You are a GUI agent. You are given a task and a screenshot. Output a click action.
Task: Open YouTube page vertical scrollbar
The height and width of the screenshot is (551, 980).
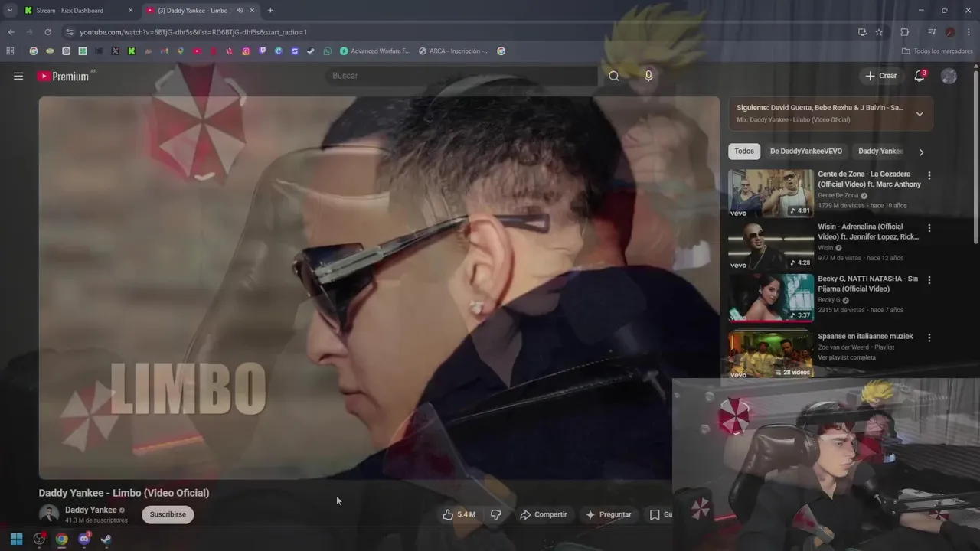point(975,157)
